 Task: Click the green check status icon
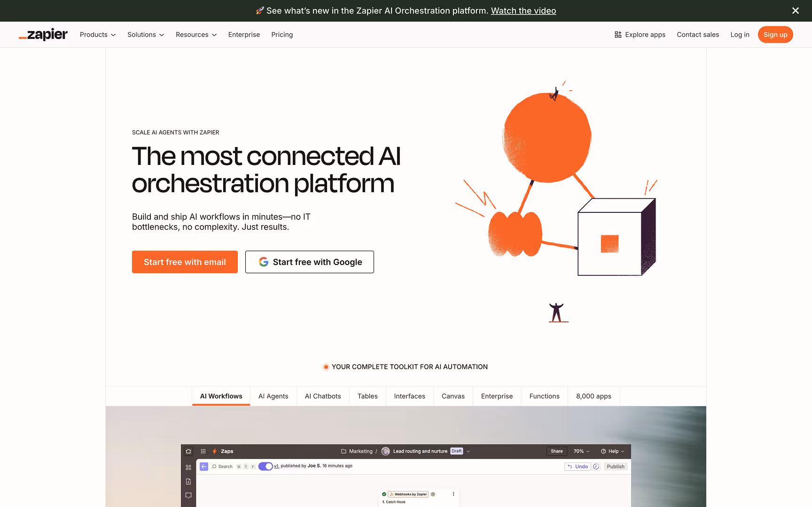[384, 494]
